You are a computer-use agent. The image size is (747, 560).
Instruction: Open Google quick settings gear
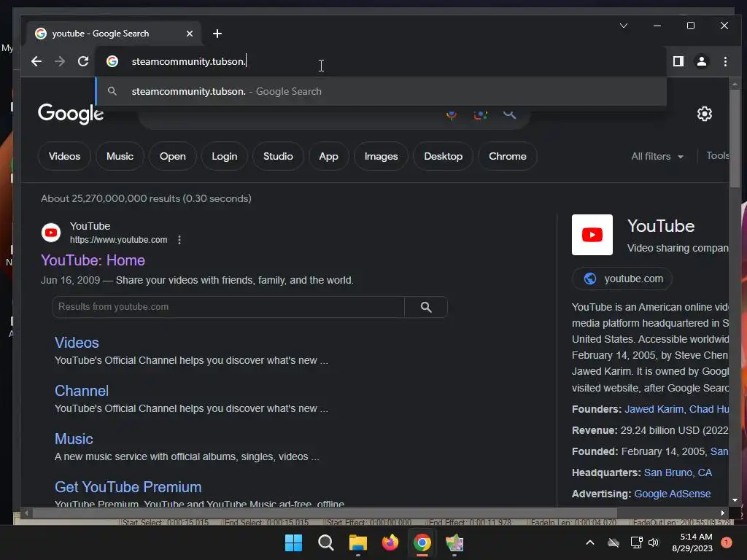[x=705, y=114]
